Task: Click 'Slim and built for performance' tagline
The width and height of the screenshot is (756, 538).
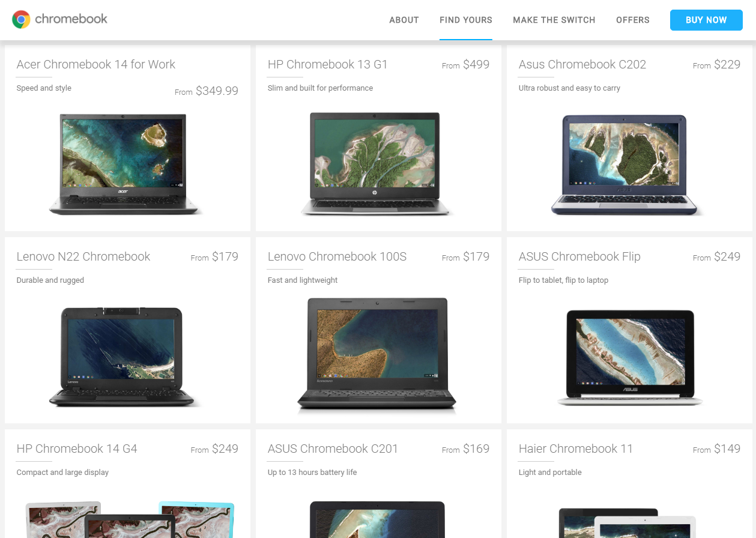Action: 320,88
